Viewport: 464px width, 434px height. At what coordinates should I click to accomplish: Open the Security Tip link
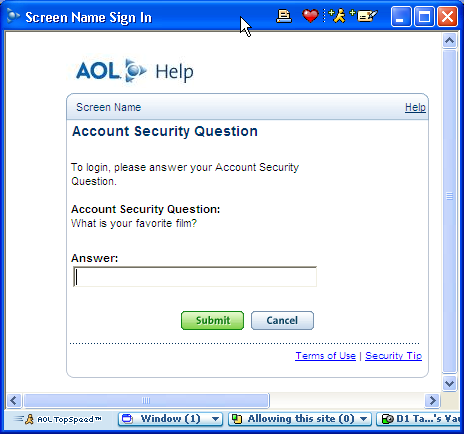[x=393, y=356]
